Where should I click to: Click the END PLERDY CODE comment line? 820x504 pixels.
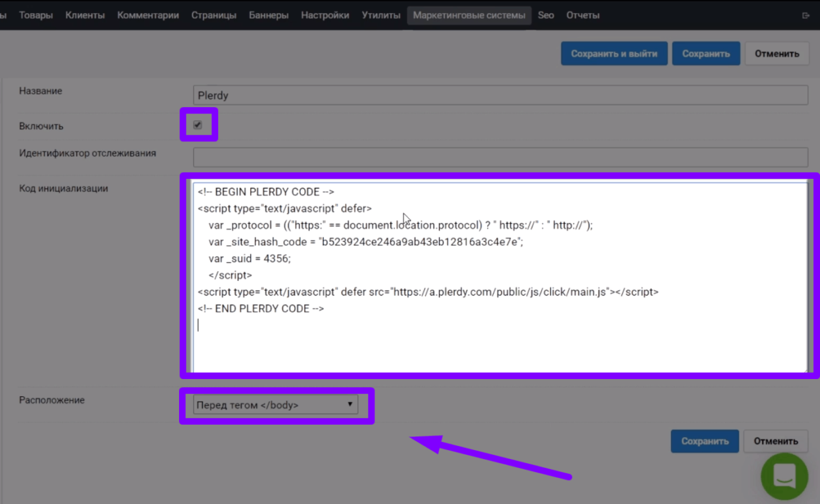pos(261,308)
